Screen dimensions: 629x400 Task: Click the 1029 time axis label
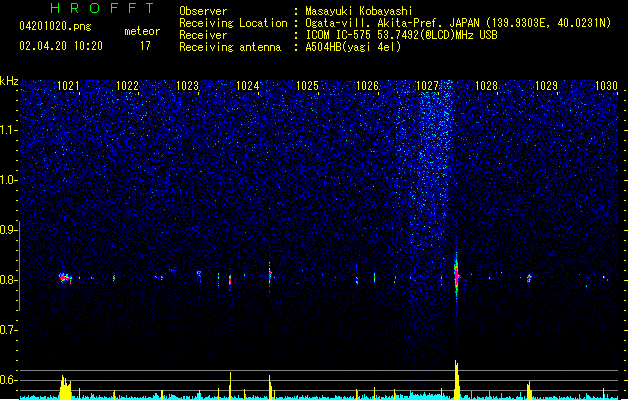pyautogui.click(x=546, y=86)
